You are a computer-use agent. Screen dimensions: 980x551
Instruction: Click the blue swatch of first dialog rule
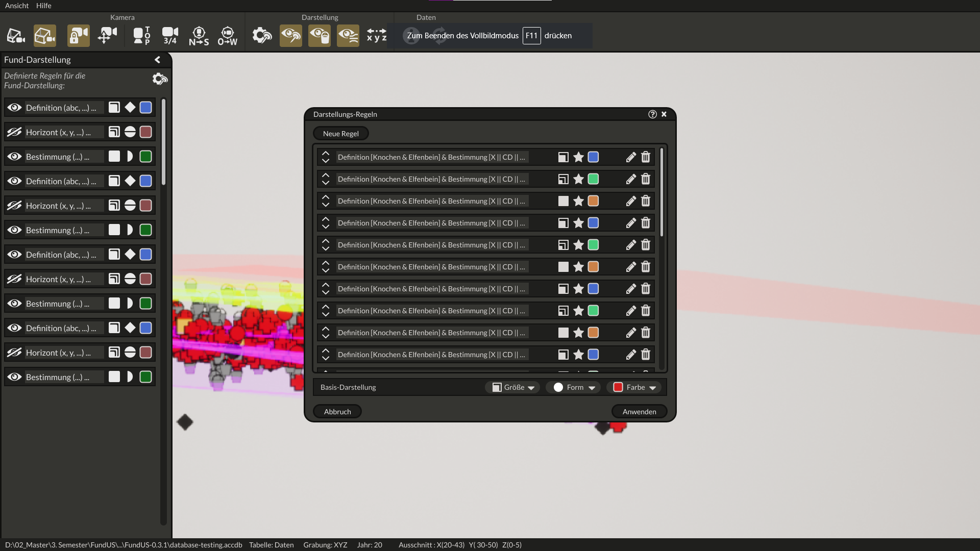pyautogui.click(x=593, y=157)
